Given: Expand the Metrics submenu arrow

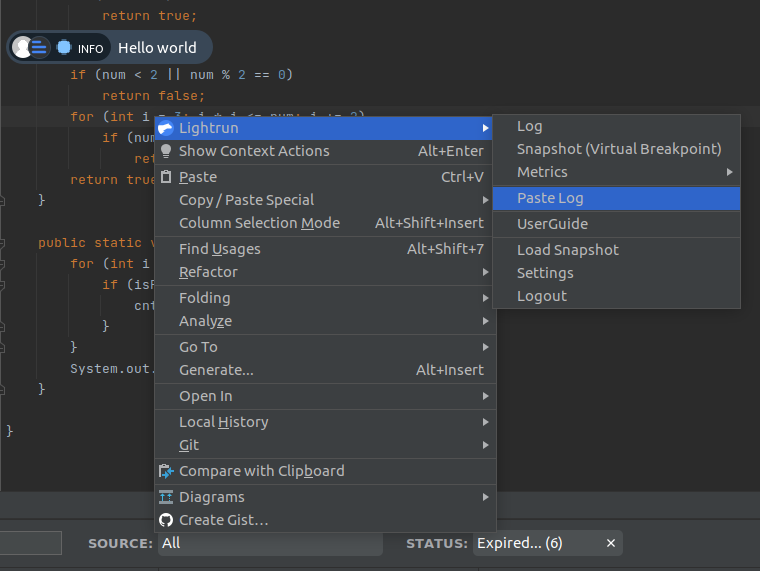Looking at the screenshot, I should [728, 172].
